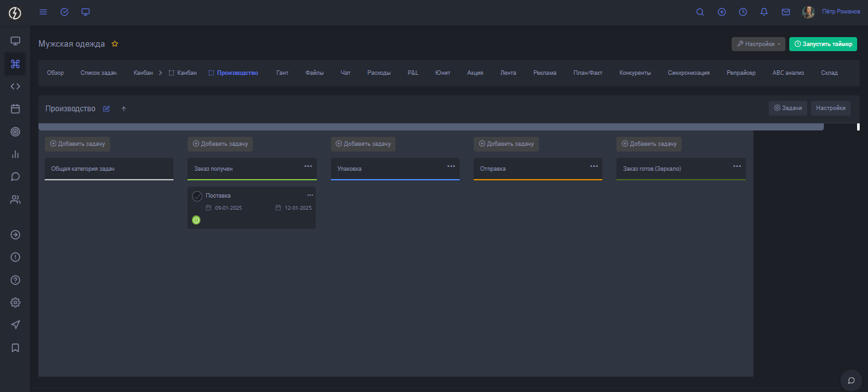This screenshot has height=392, width=868.
Task: Open the notifications bell icon
Action: (x=764, y=12)
